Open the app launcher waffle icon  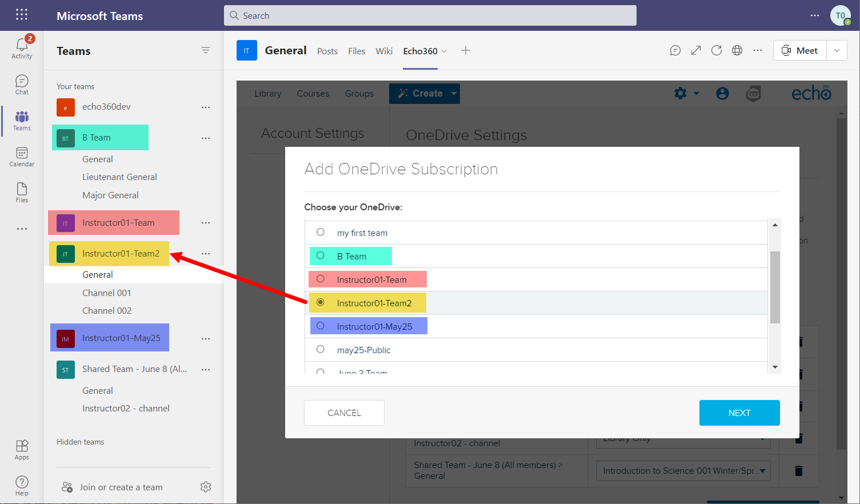click(x=22, y=15)
